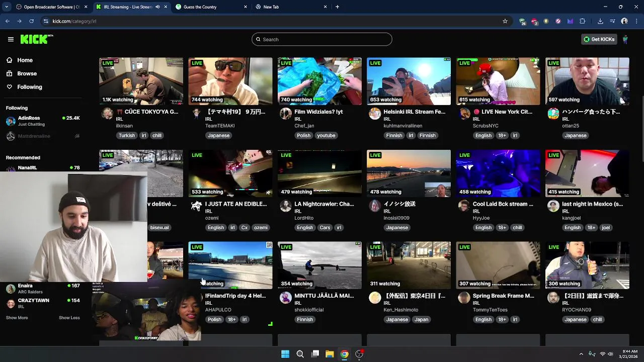Open the TeamTEMAKI stream thumbnail
The height and width of the screenshot is (362, 644).
point(230,81)
